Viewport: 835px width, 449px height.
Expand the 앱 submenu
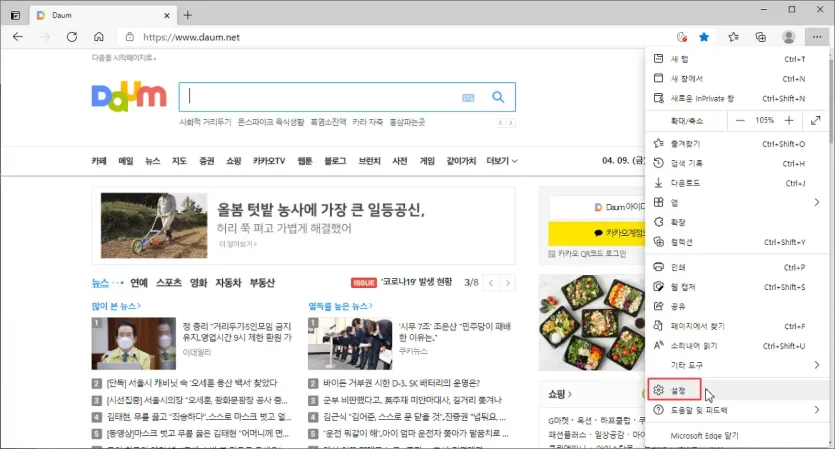737,202
